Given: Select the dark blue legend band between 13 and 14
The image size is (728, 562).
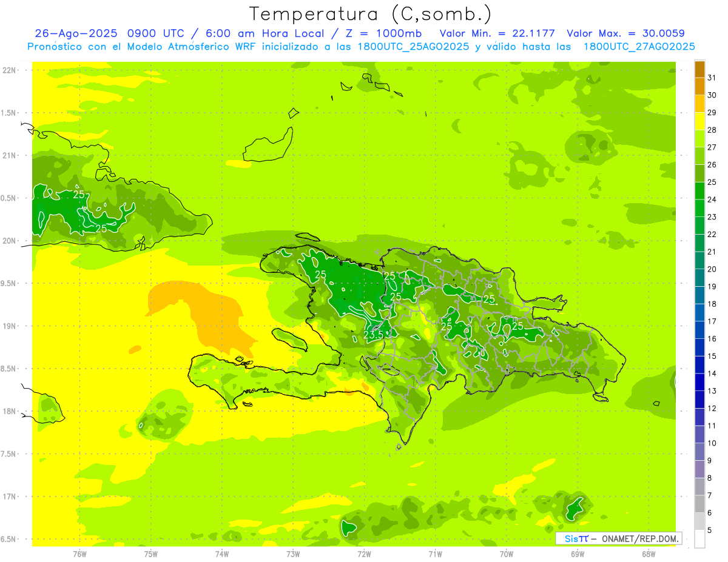Looking at the screenshot, I should click(699, 382).
